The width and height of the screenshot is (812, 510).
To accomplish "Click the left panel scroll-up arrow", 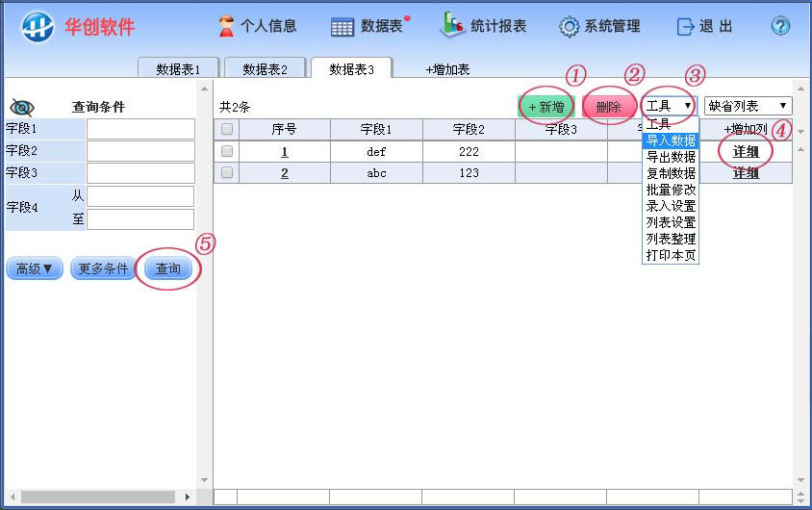I will 205,89.
